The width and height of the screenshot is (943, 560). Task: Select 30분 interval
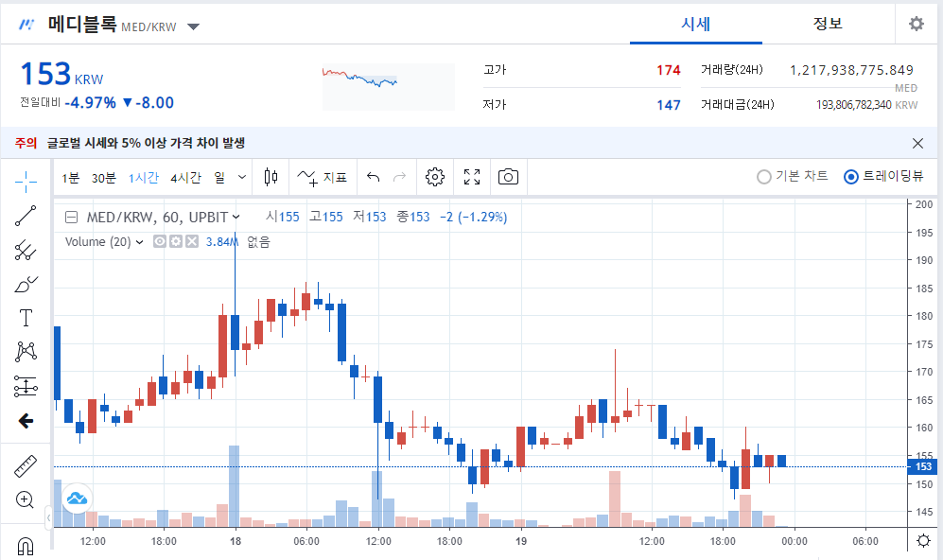pyautogui.click(x=103, y=178)
